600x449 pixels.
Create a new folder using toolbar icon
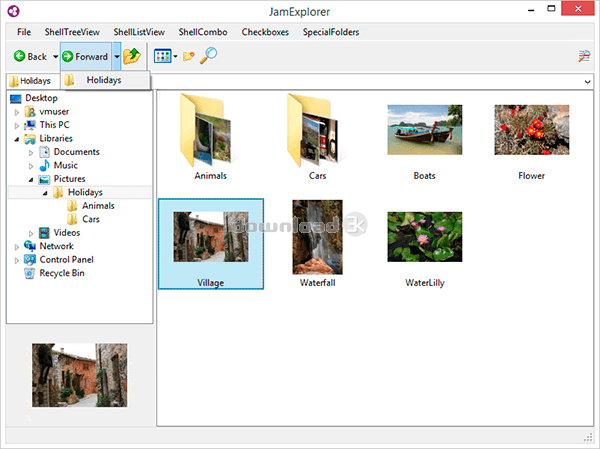click(x=189, y=57)
